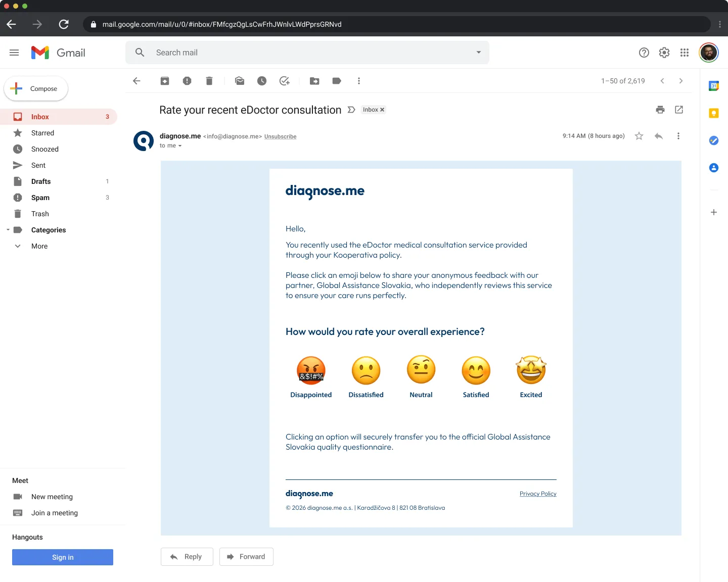Image resolution: width=728 pixels, height=582 pixels.
Task: Reply using the arrow in message header
Action: [x=659, y=136]
